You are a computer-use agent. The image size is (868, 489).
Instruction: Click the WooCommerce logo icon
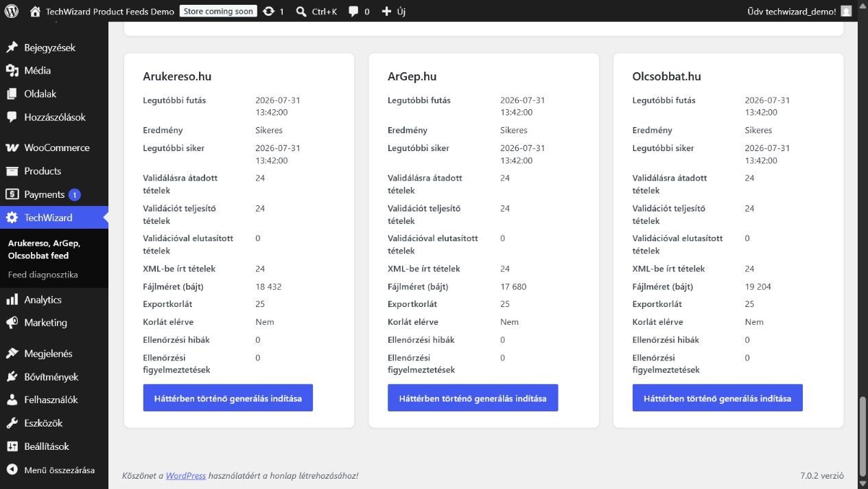point(12,148)
